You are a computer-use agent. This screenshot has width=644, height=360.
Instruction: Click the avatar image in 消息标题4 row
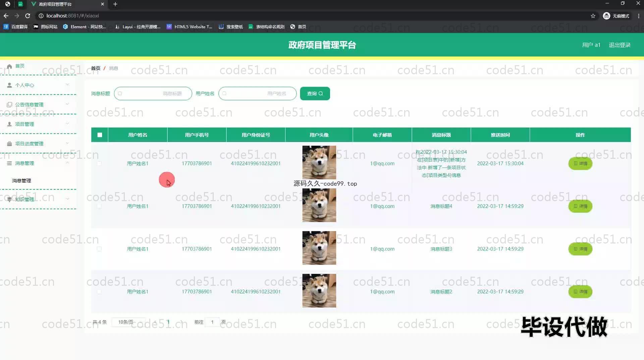pos(319,205)
